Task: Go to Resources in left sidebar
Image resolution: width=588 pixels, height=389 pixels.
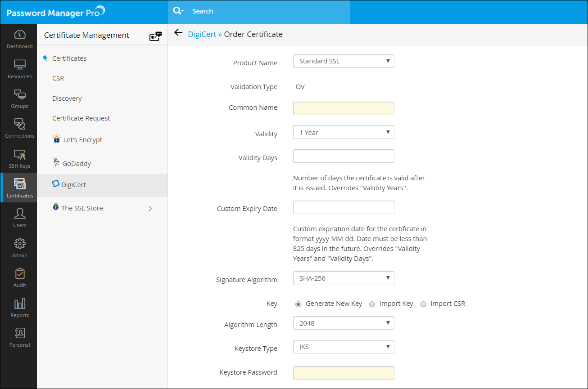Action: coord(19,69)
